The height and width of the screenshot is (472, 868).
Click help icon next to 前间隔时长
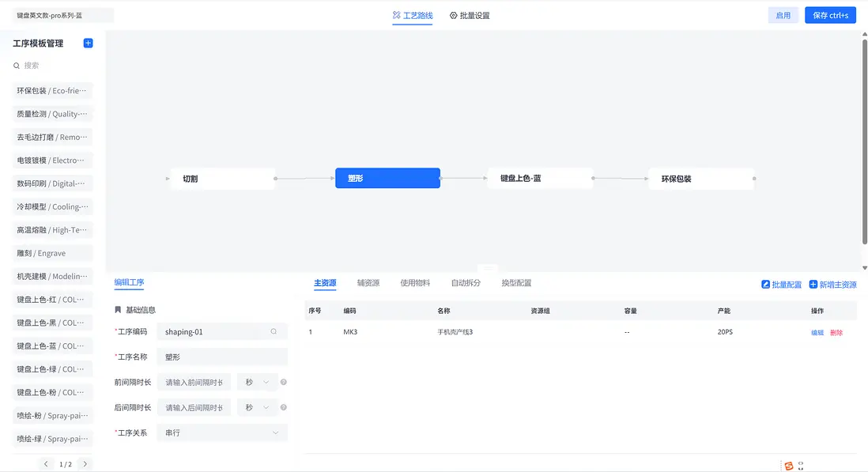click(x=284, y=382)
